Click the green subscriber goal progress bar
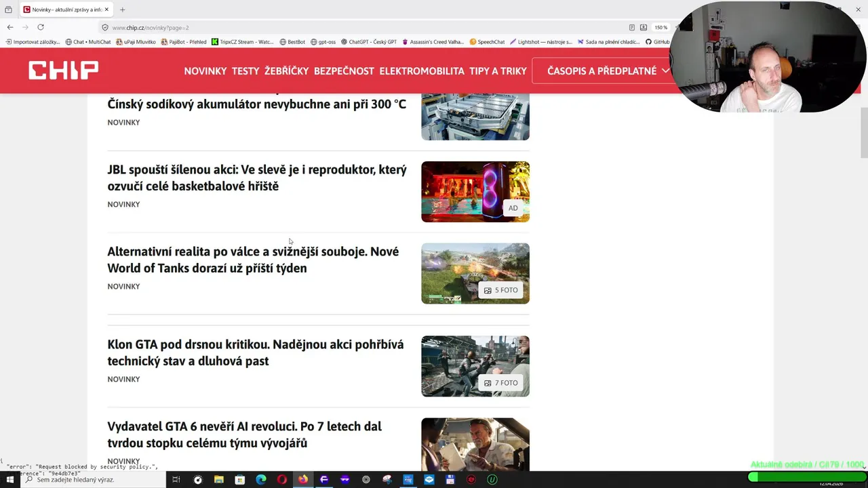Viewport: 868px width, 488px height. pos(806,476)
